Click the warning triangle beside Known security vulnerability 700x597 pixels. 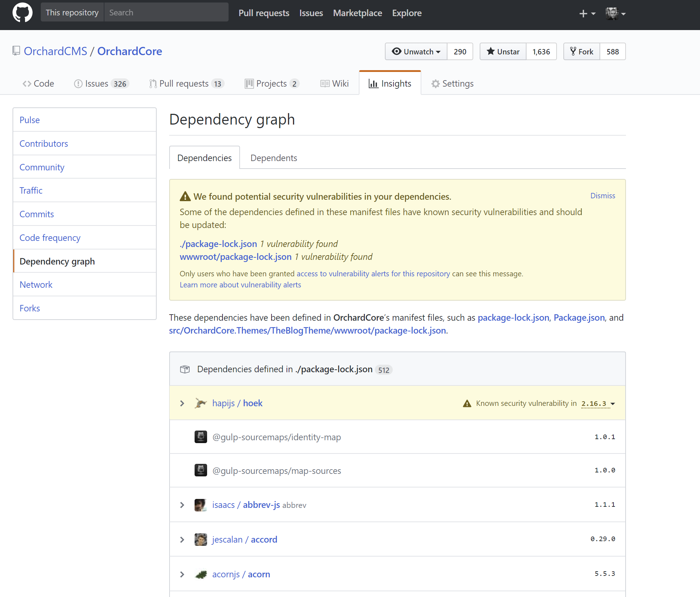[x=467, y=403]
